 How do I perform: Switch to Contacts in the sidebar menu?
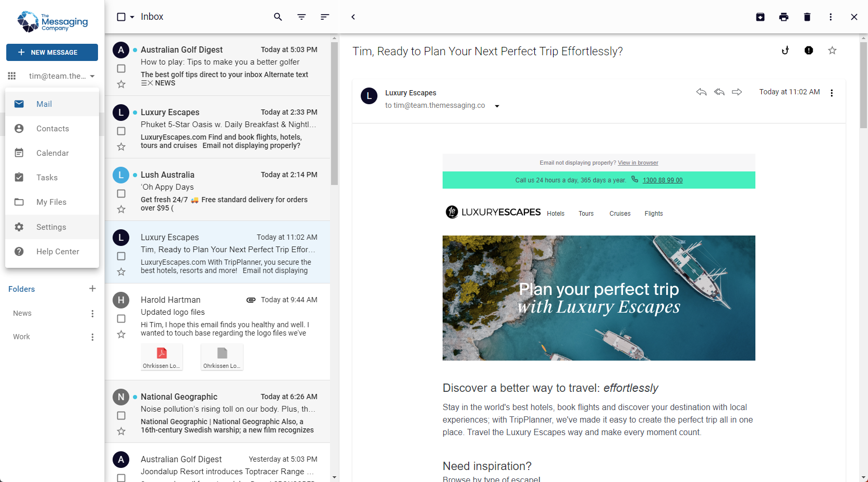(52, 128)
